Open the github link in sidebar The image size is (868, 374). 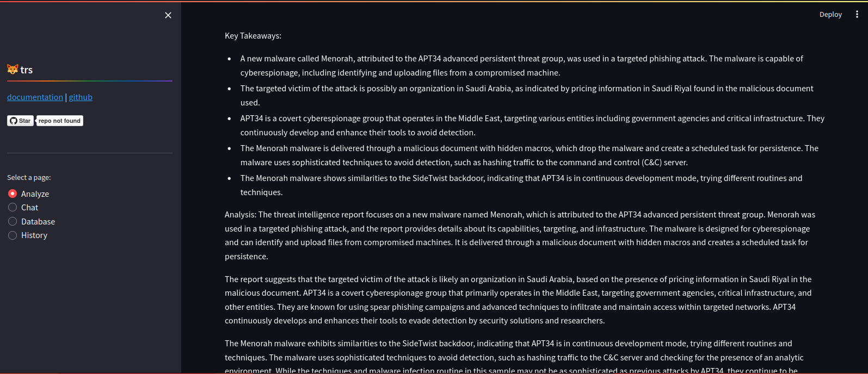coord(81,97)
